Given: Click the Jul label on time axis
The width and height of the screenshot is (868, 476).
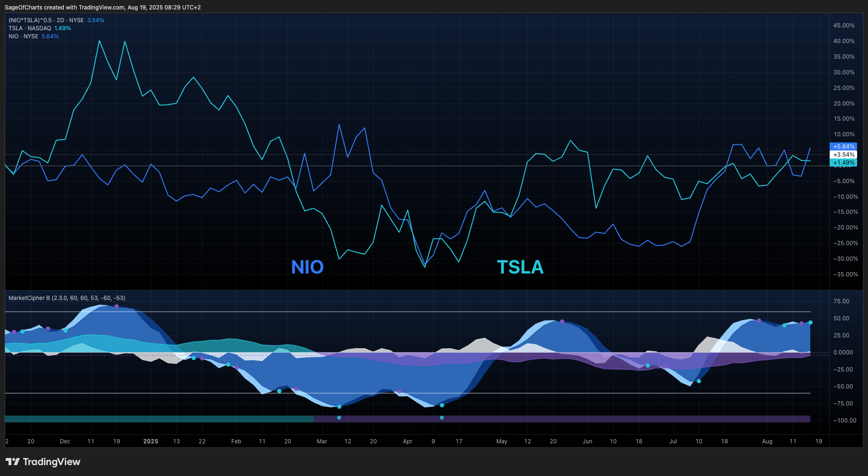Looking at the screenshot, I should click(x=673, y=441).
